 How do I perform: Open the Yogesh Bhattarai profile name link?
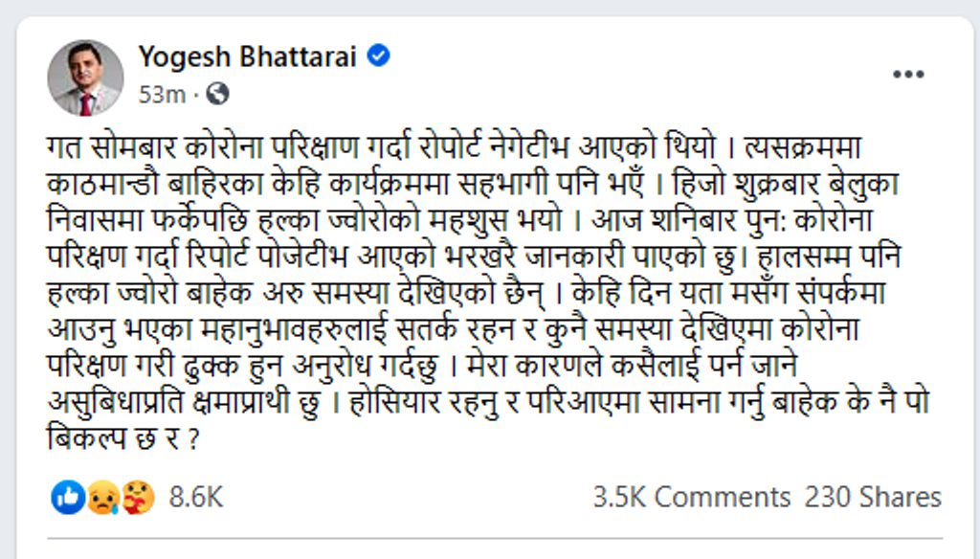248,56
